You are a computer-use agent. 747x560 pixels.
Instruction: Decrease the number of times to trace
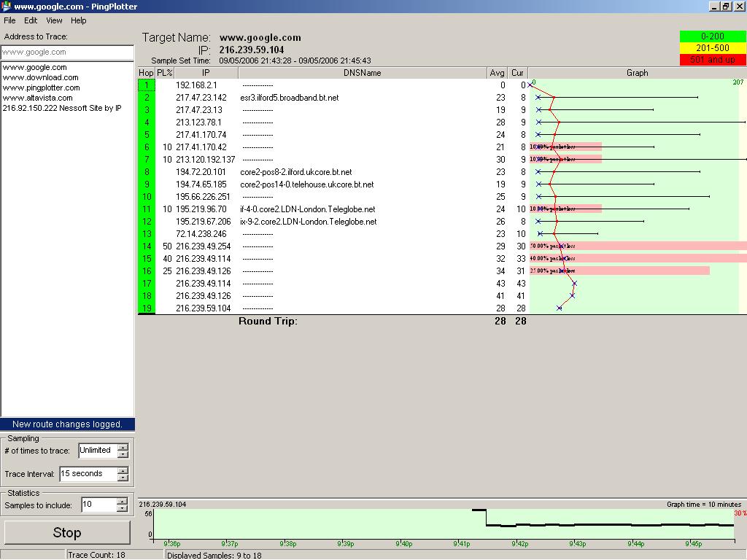click(x=123, y=454)
